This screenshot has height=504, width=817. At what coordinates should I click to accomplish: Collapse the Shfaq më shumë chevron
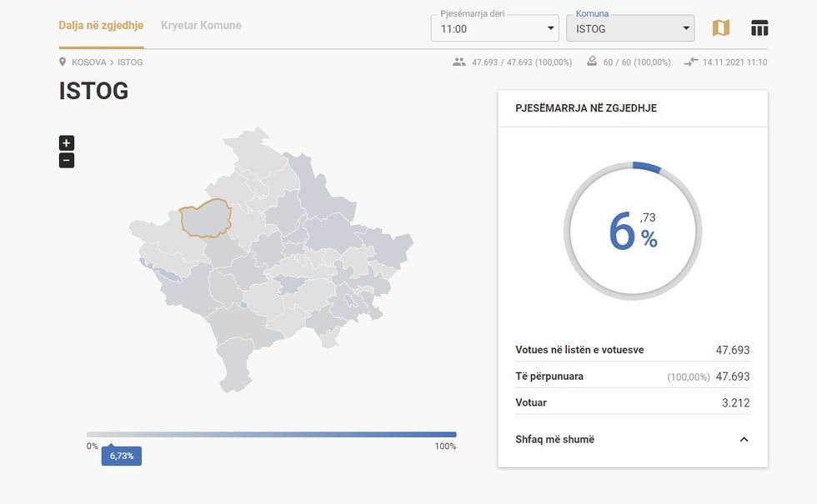pyautogui.click(x=744, y=440)
